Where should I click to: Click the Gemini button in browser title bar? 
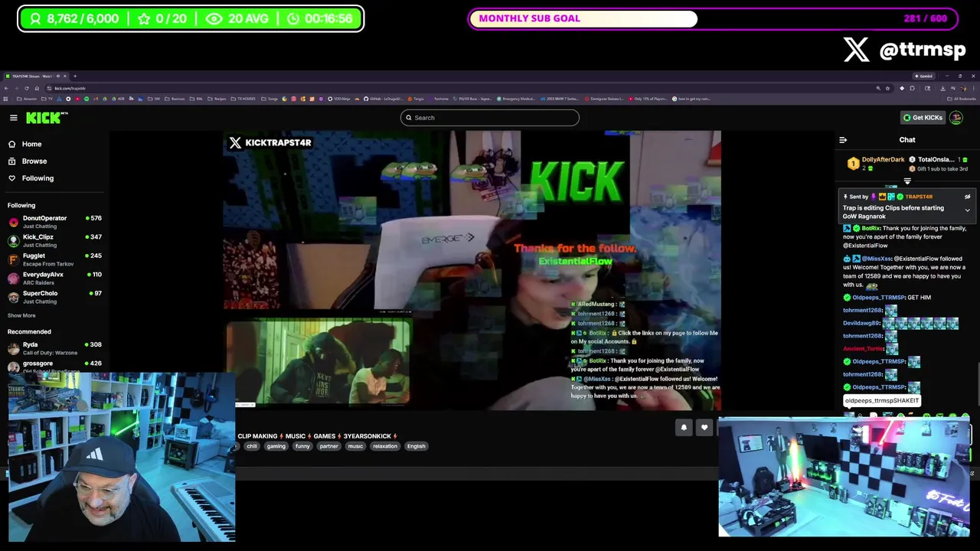coord(924,76)
